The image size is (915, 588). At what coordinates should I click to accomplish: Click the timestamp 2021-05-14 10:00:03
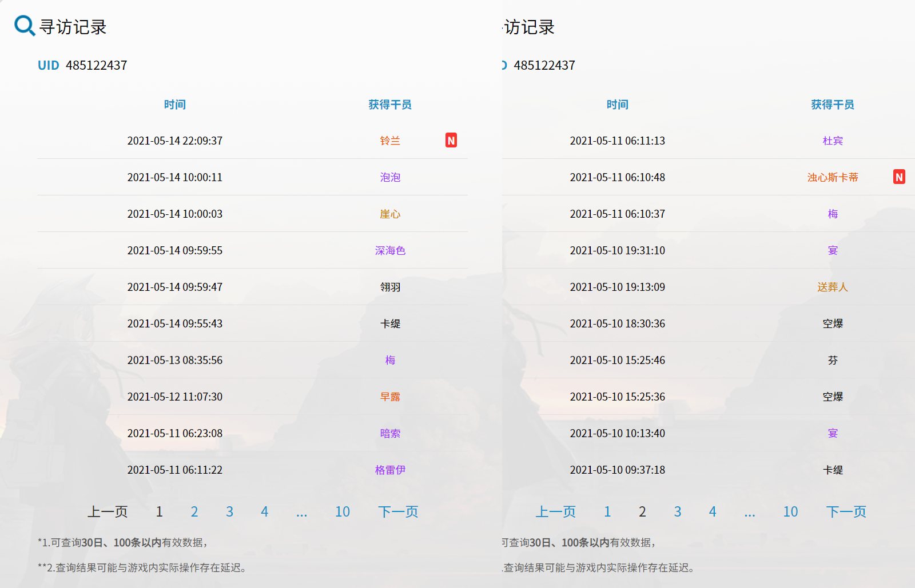(x=175, y=214)
